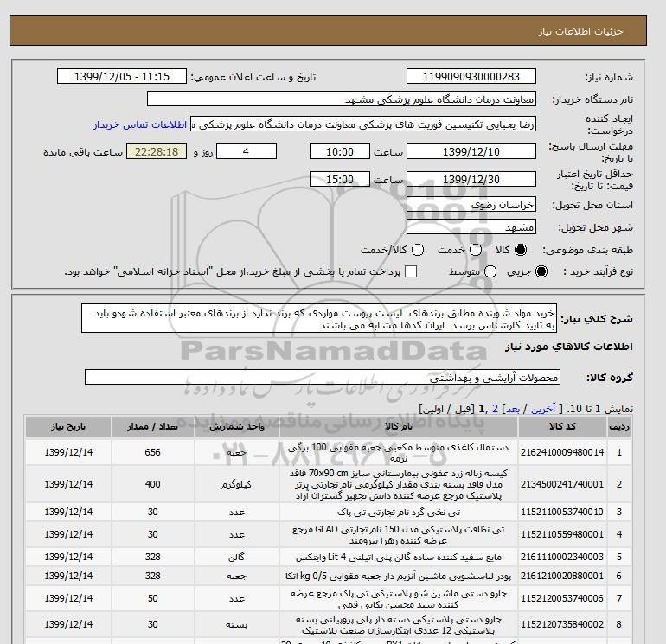Click the request creator name field
Viewport: 666px width, 644px height.
363,124
